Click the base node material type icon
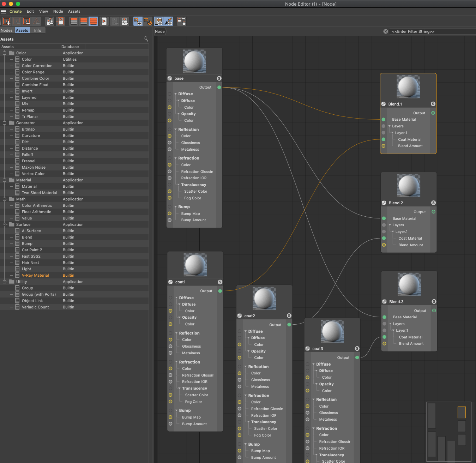The width and height of the screenshot is (476, 463). tap(170, 78)
